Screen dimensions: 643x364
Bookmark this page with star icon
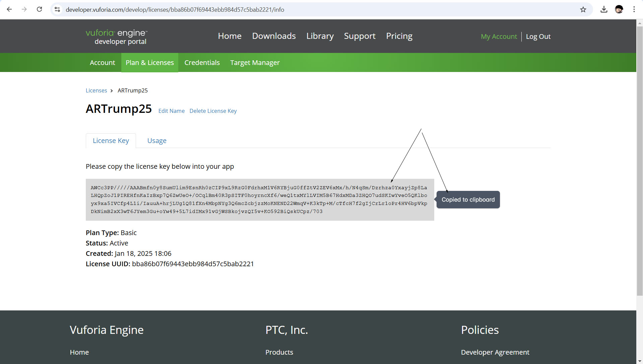point(583,9)
